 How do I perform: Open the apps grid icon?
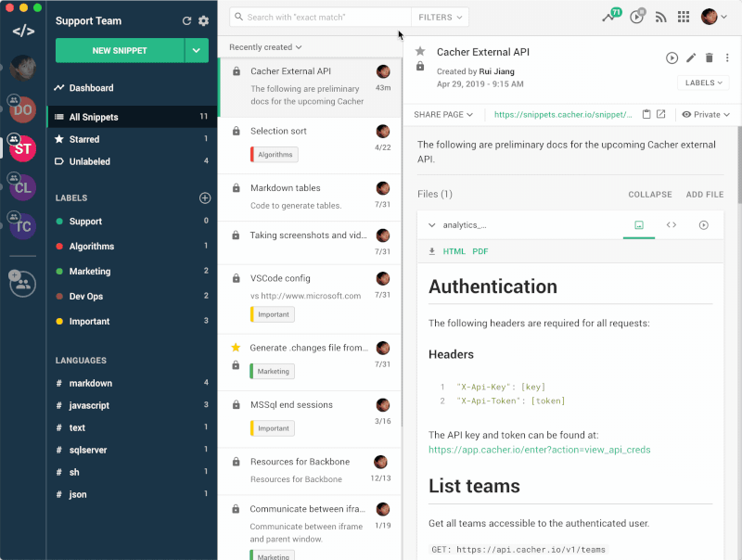tap(684, 17)
